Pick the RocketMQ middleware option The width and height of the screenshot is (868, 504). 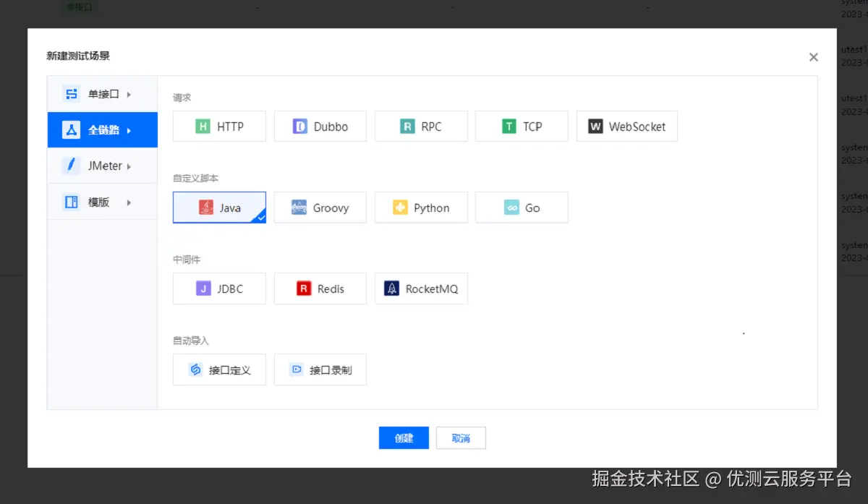[421, 289]
